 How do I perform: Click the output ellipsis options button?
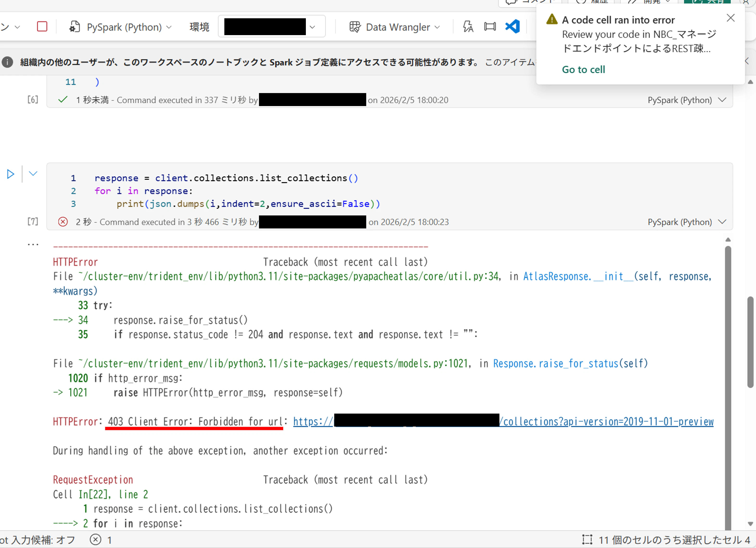[x=33, y=245]
